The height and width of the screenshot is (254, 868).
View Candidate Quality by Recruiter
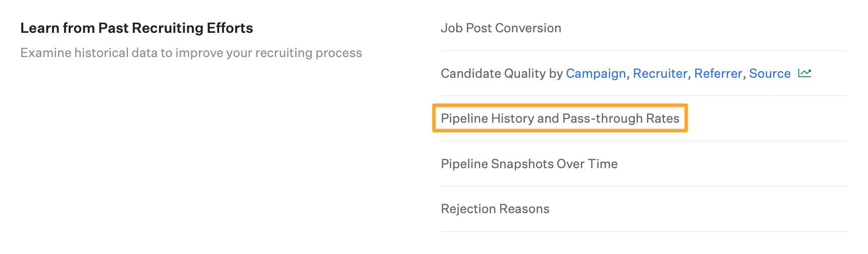[660, 73]
